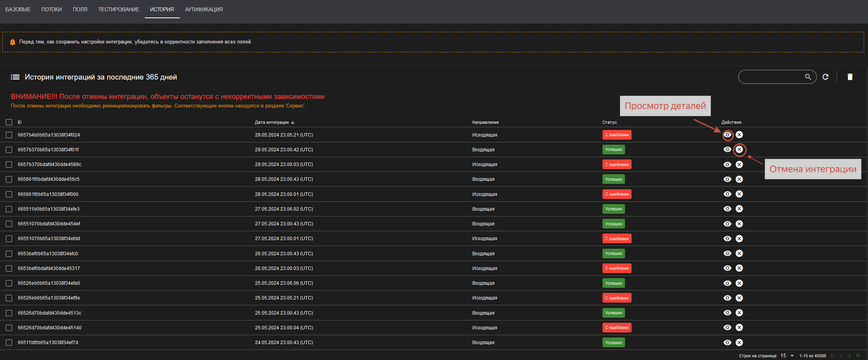The height and width of the screenshot is (360, 868).
Task: Click the ID column header
Action: tap(19, 122)
